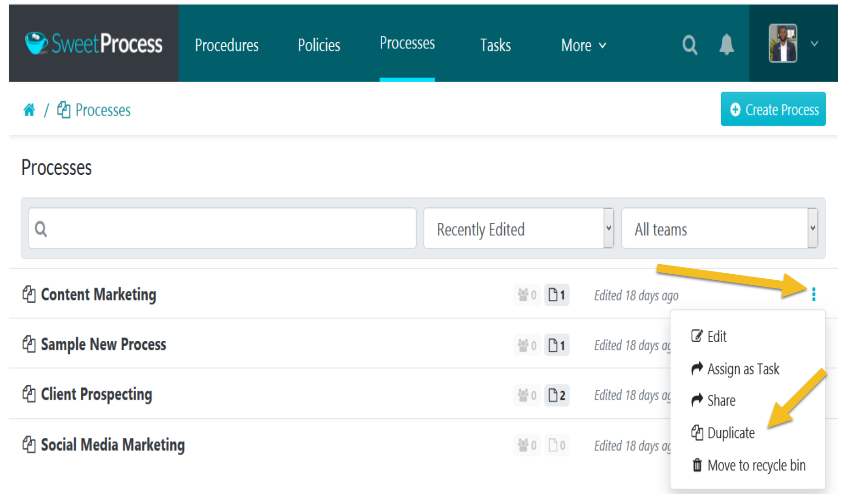847x504 pixels.
Task: Choose Duplicate from the actions menu
Action: coord(723,433)
